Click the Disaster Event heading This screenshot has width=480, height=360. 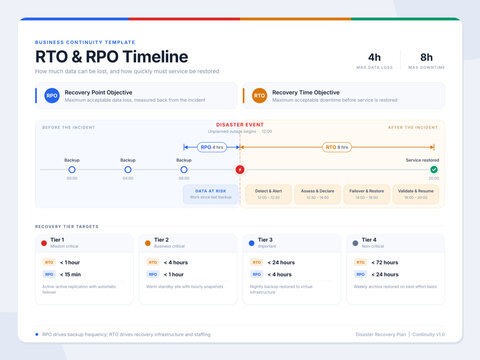click(x=240, y=125)
